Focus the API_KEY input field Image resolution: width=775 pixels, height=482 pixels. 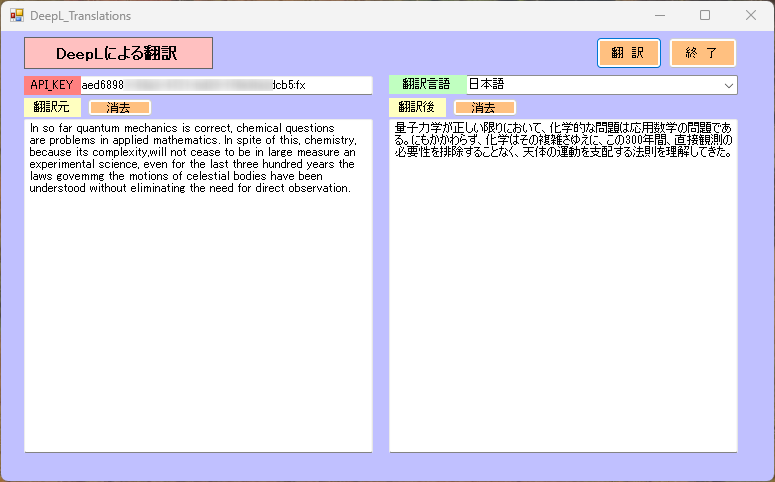[225, 86]
